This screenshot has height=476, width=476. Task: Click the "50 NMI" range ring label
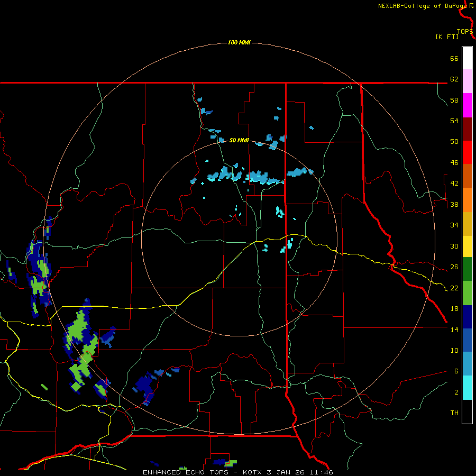(239, 140)
